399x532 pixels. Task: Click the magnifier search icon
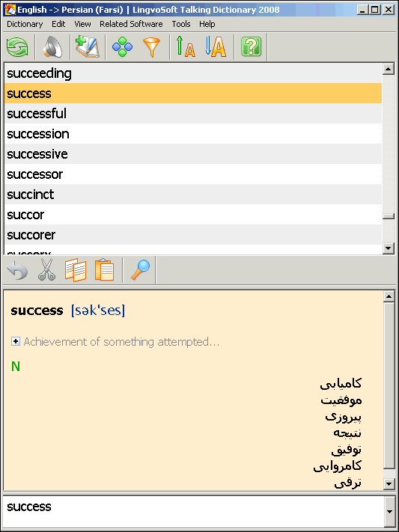point(140,270)
